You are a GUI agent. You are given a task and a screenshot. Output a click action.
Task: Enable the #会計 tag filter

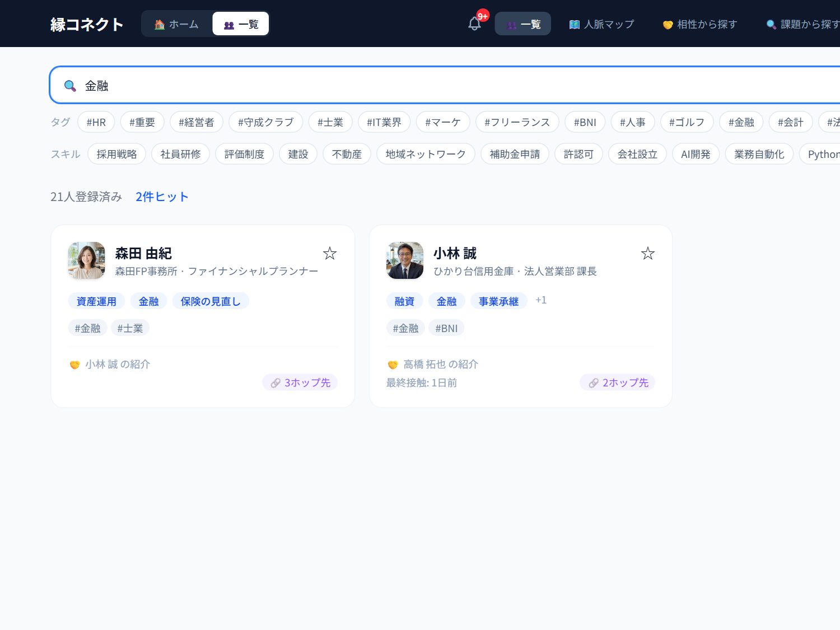(791, 122)
